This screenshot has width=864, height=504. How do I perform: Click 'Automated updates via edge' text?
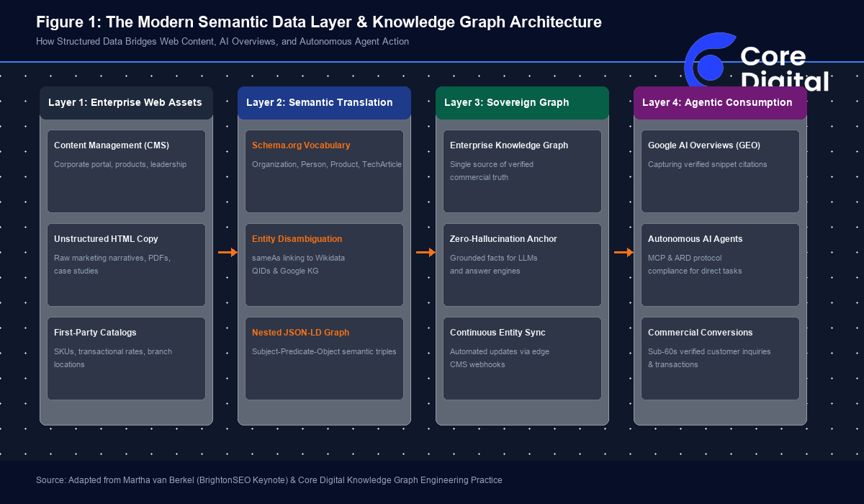click(500, 351)
